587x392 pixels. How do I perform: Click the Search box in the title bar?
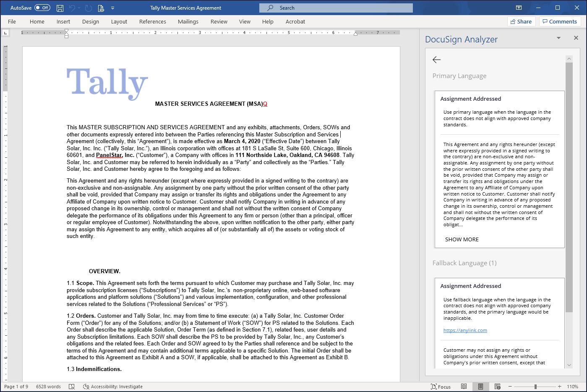336,8
